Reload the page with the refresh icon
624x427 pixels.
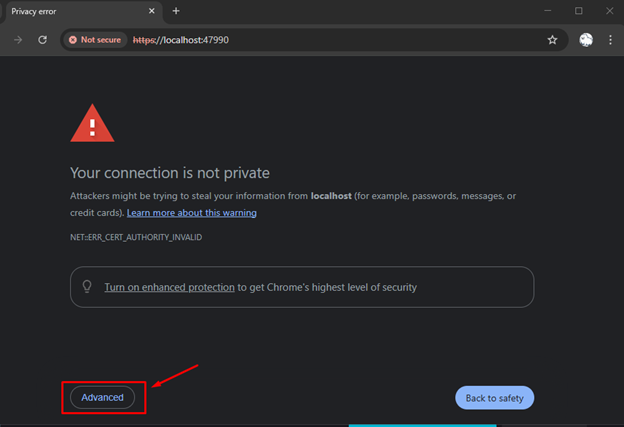(x=43, y=40)
